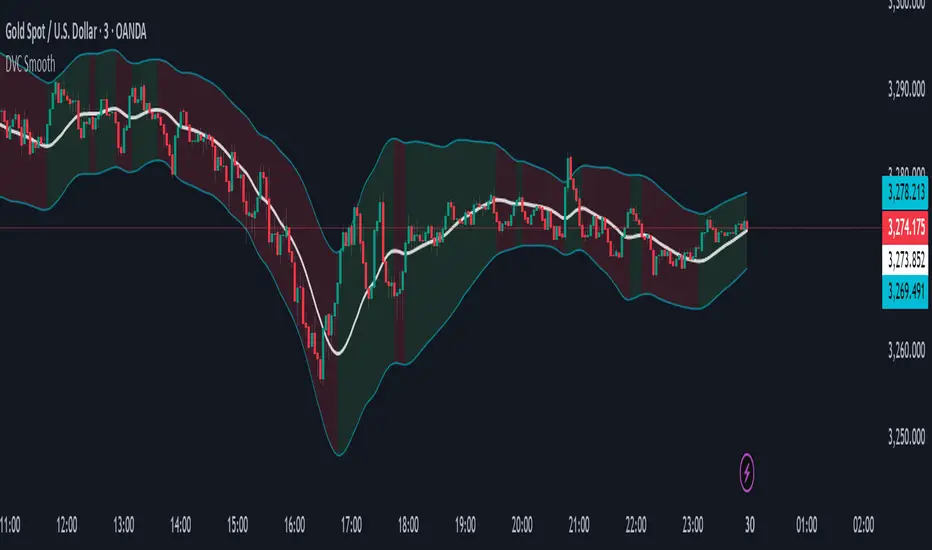Click the 3,269.491 lower band price label
The image size is (932, 550).
(x=905, y=292)
